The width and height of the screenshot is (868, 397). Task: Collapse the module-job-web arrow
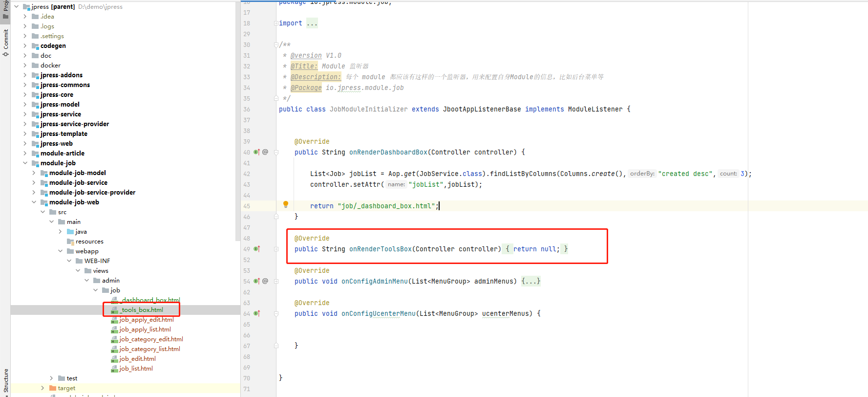[x=34, y=202]
